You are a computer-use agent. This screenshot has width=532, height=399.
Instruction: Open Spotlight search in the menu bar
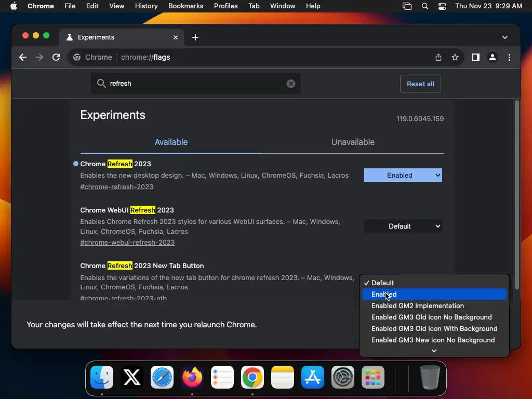tap(425, 6)
